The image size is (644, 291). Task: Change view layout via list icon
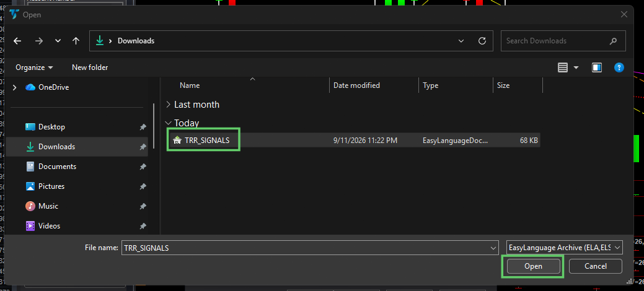point(563,67)
